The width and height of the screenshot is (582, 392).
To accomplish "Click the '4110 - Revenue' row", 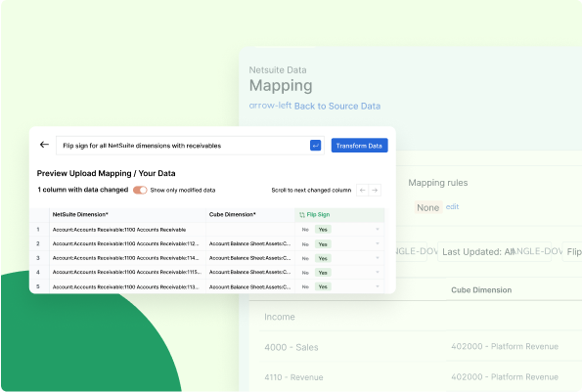I will pyautogui.click(x=293, y=377).
